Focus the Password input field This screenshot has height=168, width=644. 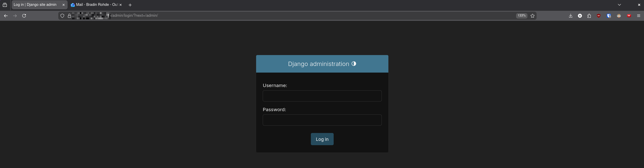[x=322, y=120]
